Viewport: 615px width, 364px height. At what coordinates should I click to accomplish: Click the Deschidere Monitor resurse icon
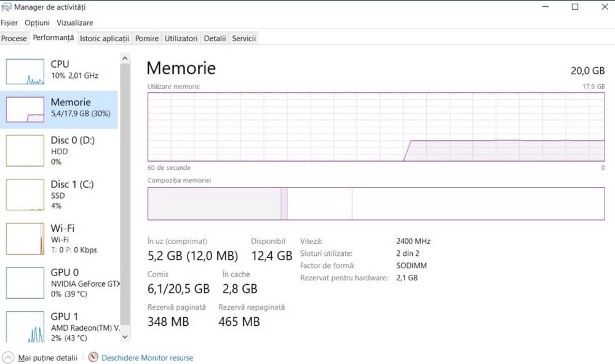click(93, 357)
